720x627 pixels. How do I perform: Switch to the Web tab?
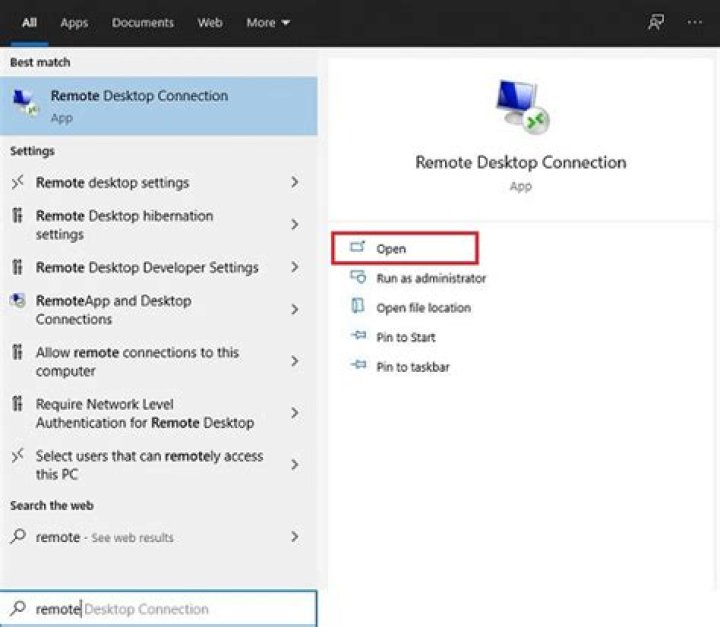tap(210, 23)
